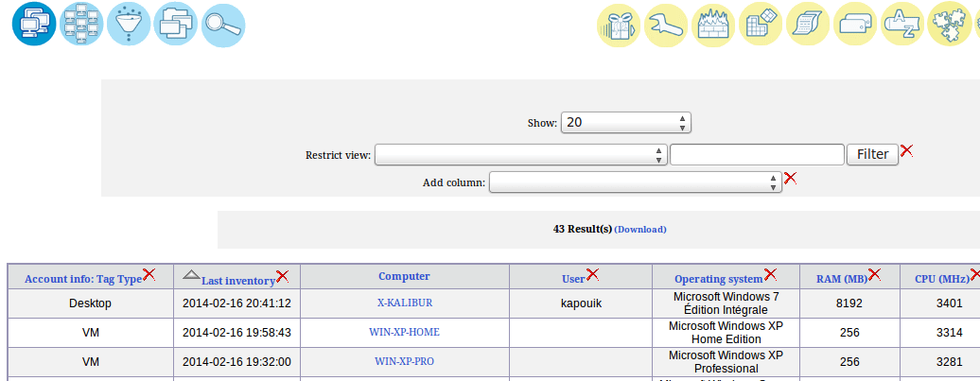The height and width of the screenshot is (381, 980).
Task: Remove the User column
Action: click(592, 273)
